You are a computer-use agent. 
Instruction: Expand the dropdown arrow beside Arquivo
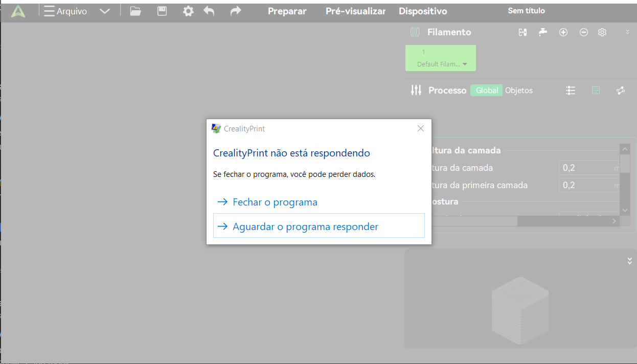105,11
